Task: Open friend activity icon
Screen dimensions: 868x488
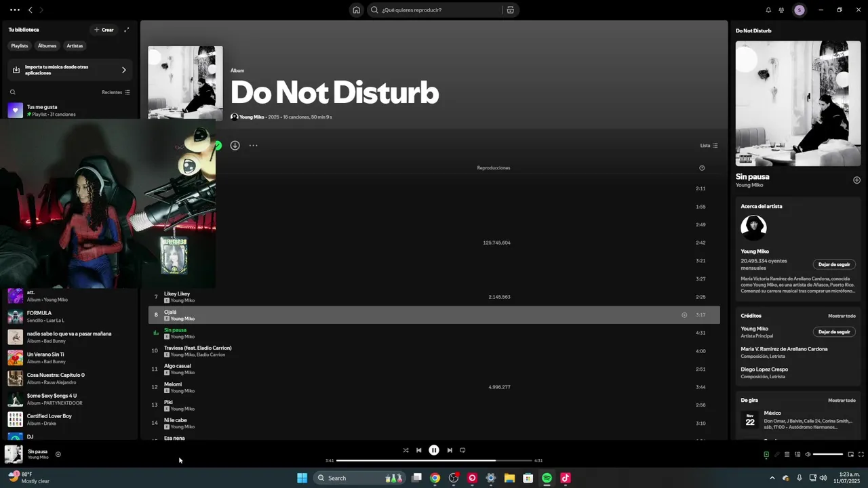Action: (781, 10)
